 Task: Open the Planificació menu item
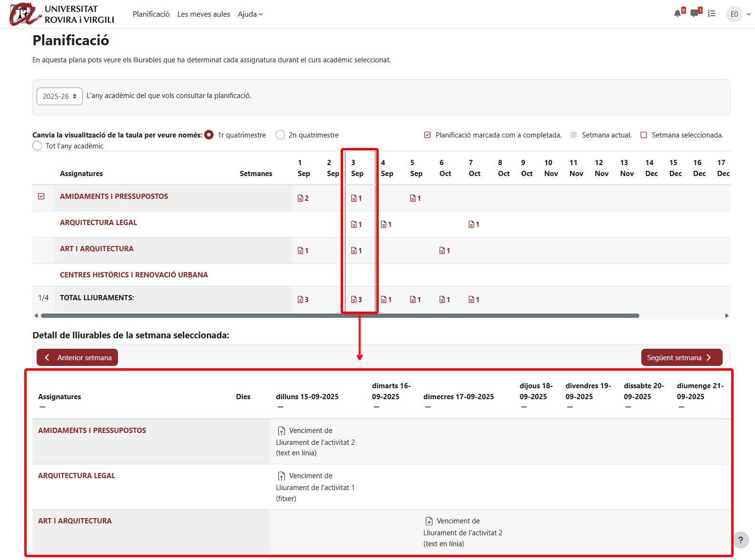click(151, 14)
